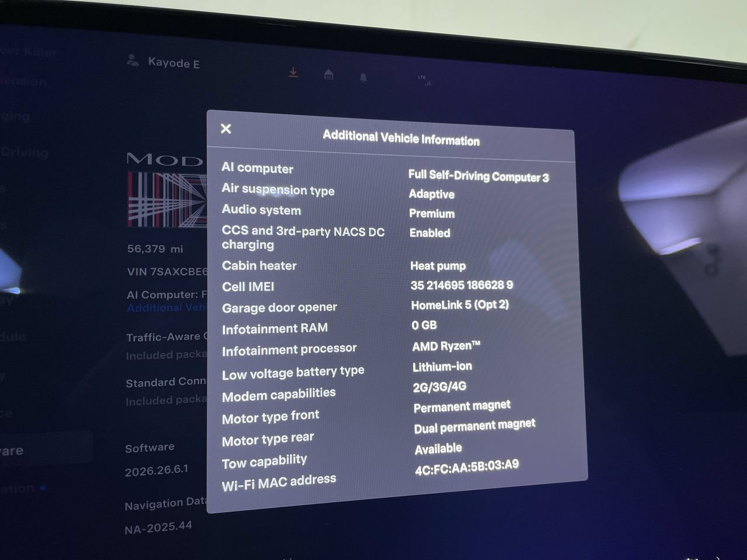Tap the LTE signal indicator
This screenshot has width=747, height=560.
(424, 80)
